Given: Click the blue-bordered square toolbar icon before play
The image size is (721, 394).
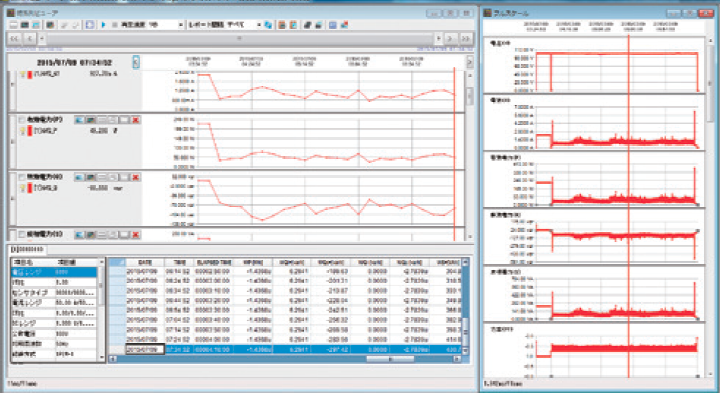Looking at the screenshot, I should [x=90, y=25].
